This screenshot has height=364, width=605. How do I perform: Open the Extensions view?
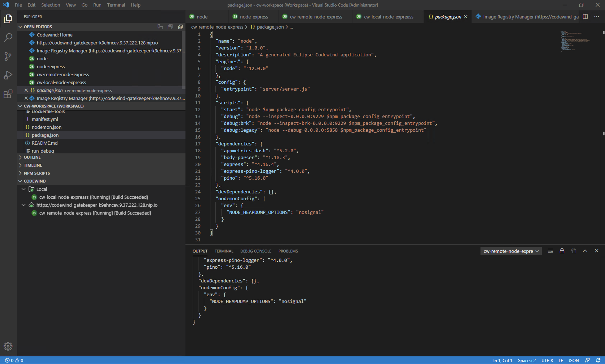click(8, 94)
